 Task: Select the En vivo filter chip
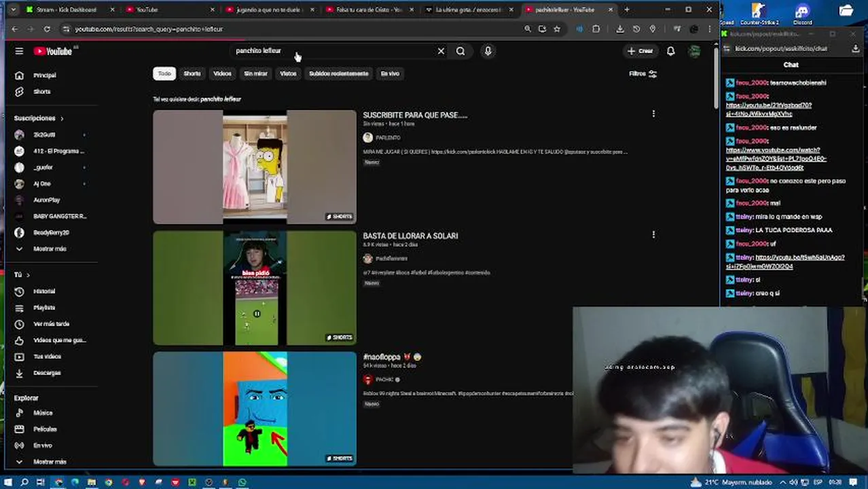pos(390,73)
